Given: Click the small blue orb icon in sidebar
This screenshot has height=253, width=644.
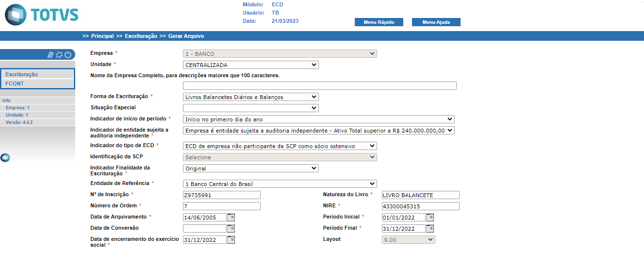Looking at the screenshot, I should (5, 157).
